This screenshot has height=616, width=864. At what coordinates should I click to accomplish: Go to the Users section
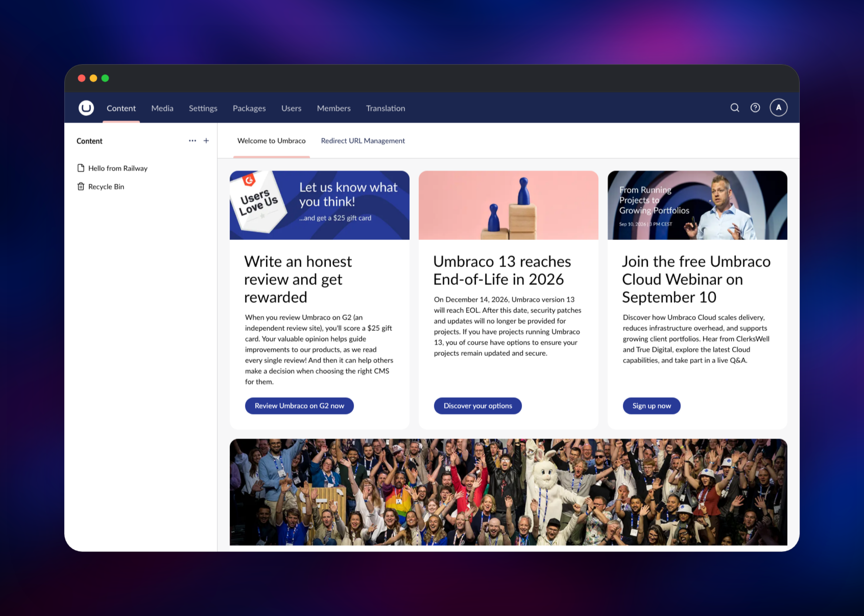[291, 109]
